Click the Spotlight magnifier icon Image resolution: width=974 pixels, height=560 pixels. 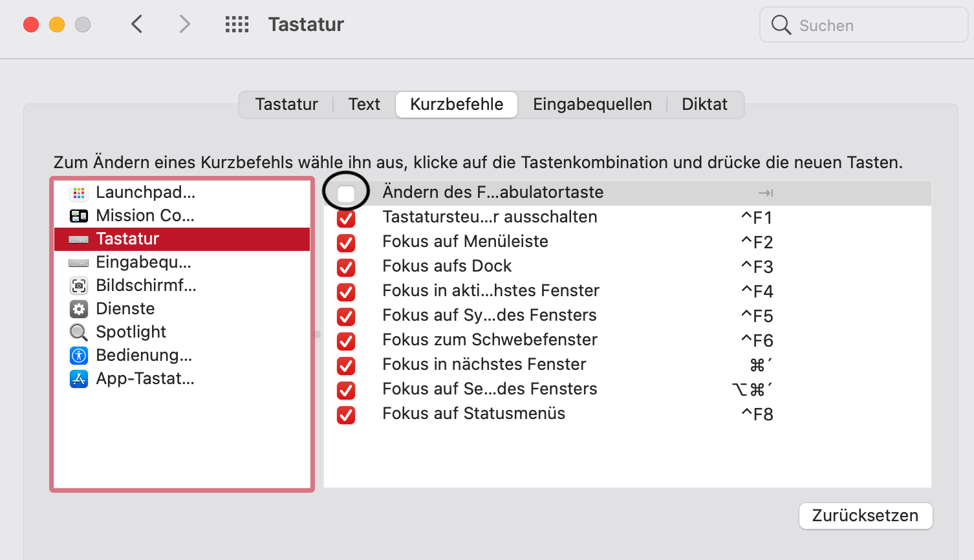point(79,332)
